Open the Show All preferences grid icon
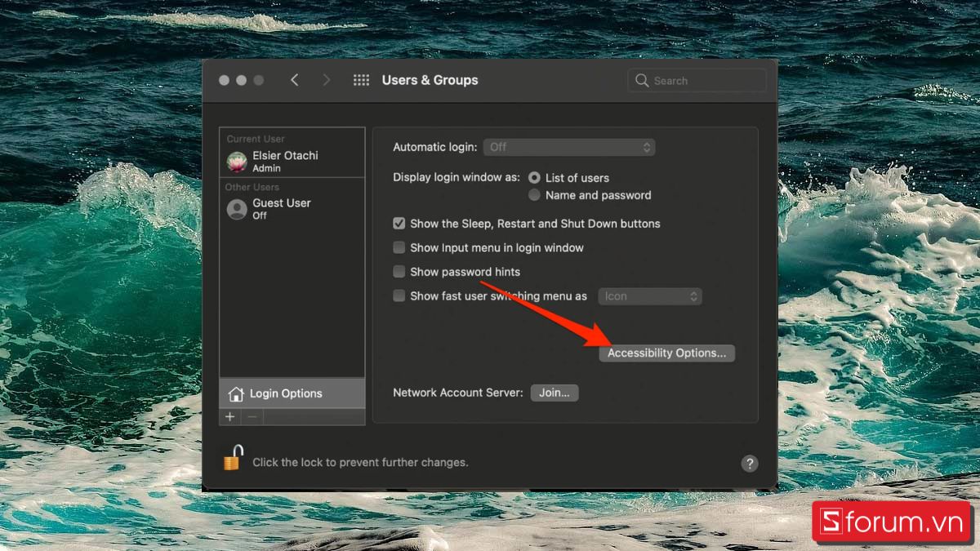Viewport: 980px width, 551px height. [361, 80]
